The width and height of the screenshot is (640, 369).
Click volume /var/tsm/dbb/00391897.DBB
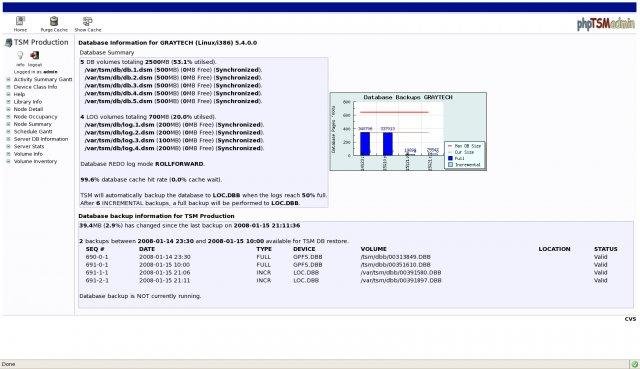pos(401,281)
